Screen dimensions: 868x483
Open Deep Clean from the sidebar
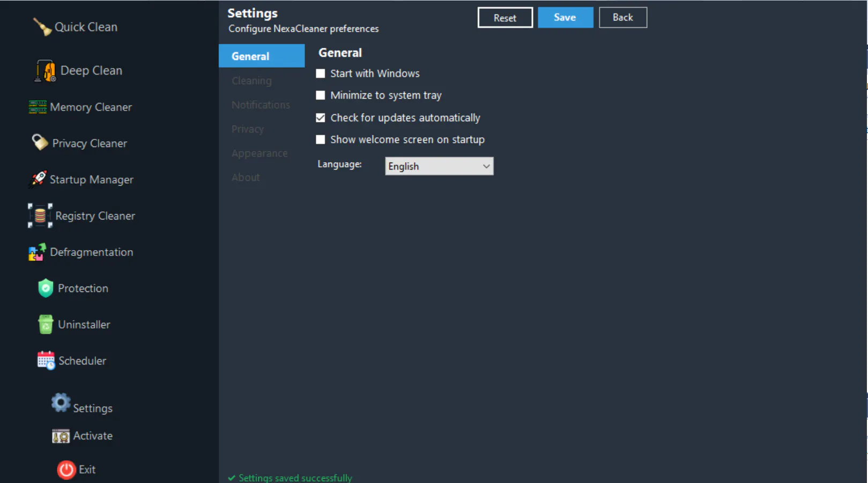click(x=91, y=71)
